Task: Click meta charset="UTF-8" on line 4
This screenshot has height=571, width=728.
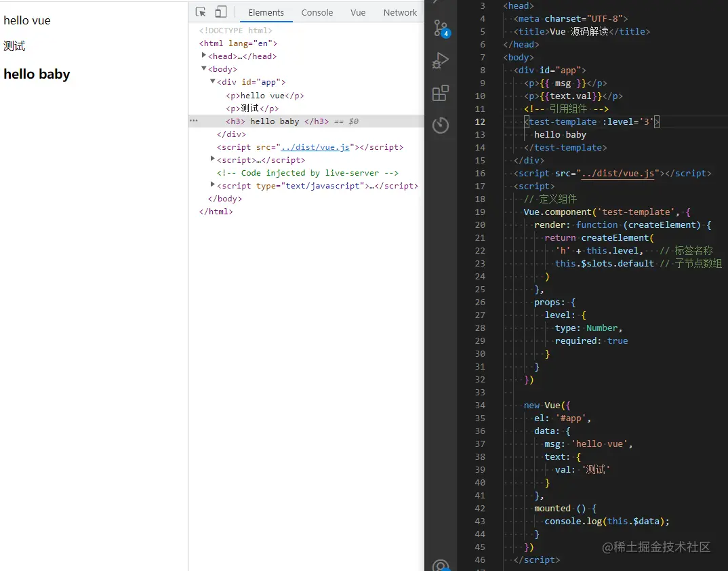Action: (571, 18)
